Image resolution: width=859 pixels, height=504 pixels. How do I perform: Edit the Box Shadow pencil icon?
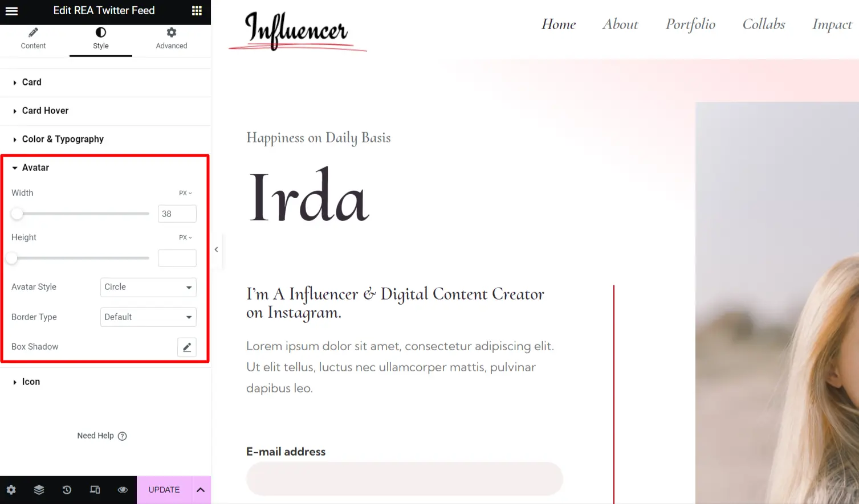187,347
